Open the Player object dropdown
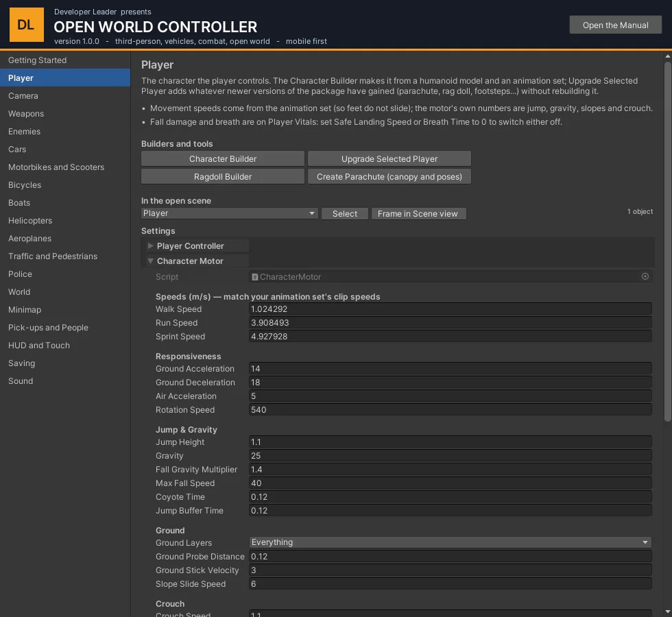The image size is (672, 617). [229, 213]
